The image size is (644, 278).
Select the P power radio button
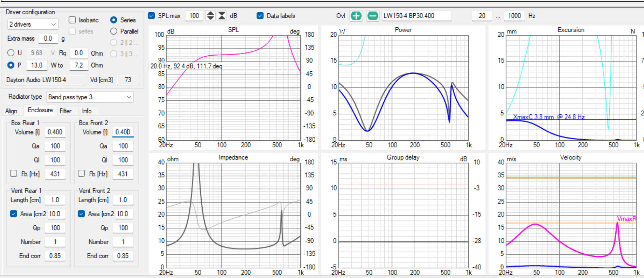11,65
